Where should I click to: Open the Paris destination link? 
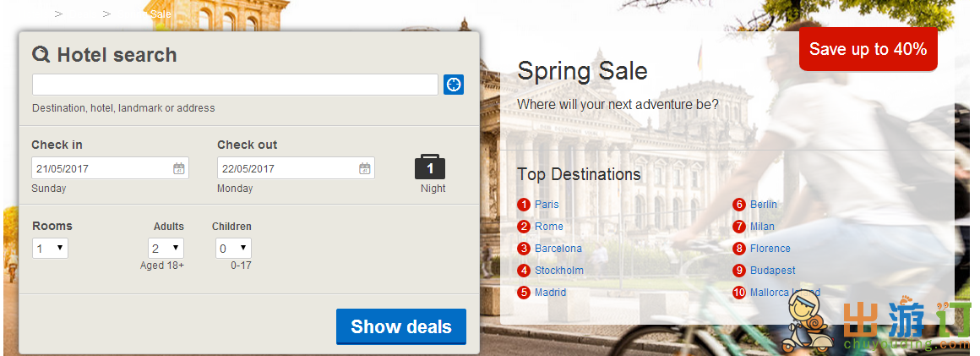tap(547, 205)
